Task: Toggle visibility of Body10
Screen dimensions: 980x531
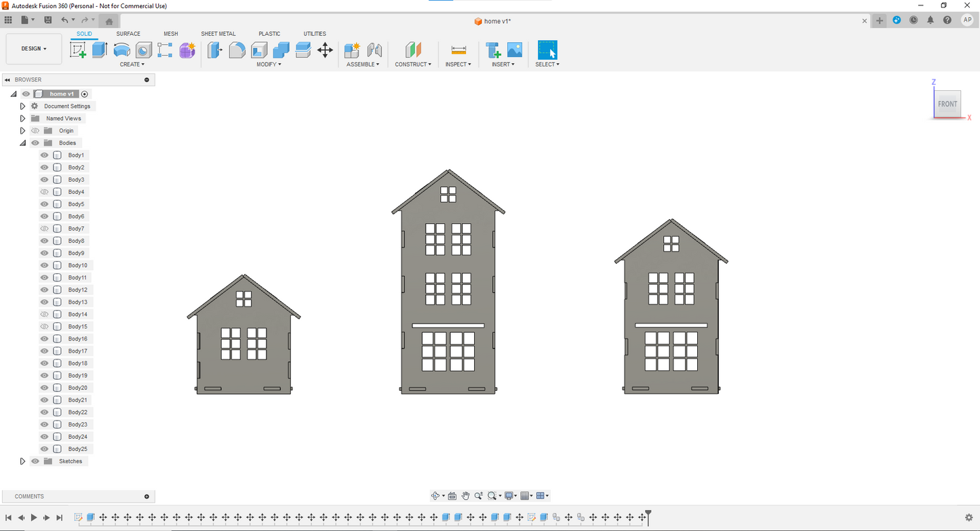Action: point(45,265)
